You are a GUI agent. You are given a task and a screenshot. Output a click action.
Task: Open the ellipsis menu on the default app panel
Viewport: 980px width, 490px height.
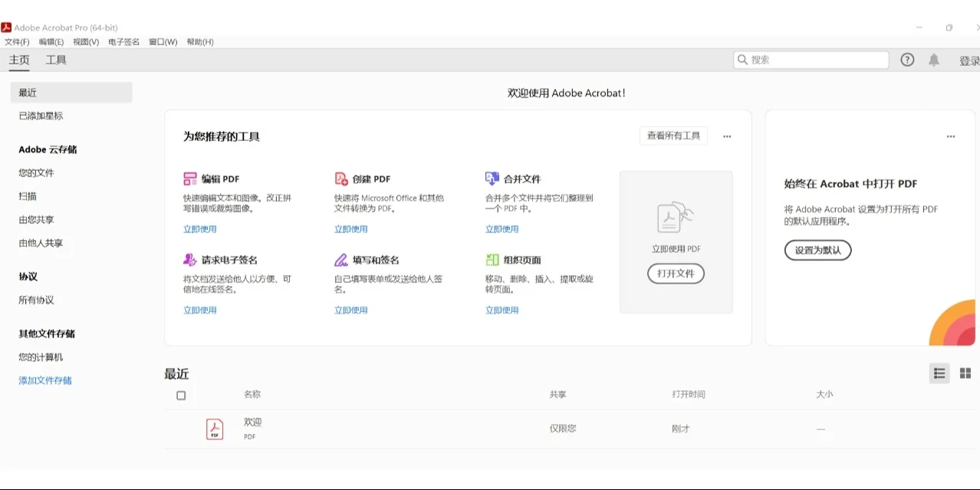click(951, 136)
